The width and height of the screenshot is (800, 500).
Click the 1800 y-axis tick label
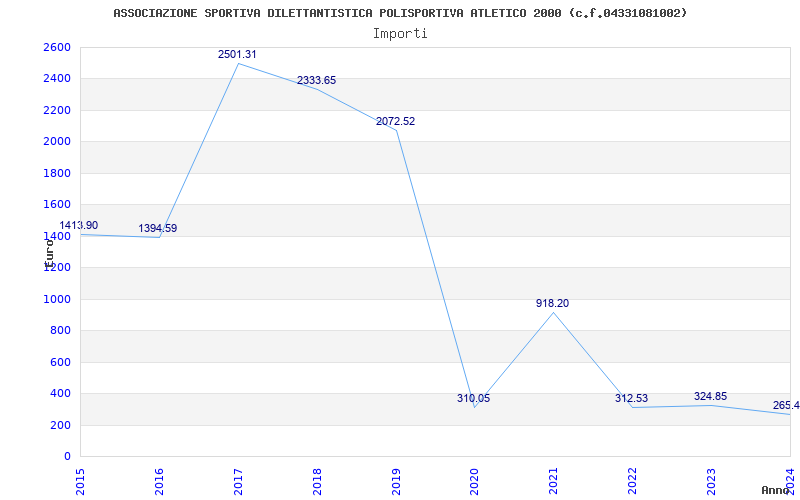pos(58,173)
